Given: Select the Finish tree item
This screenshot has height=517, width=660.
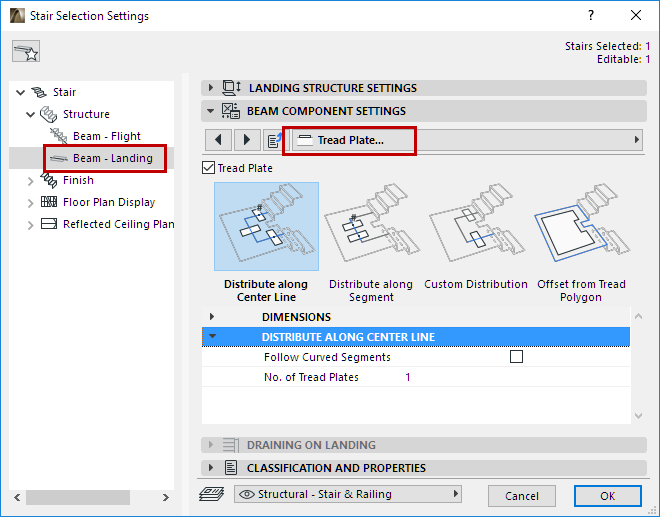Looking at the screenshot, I should pyautogui.click(x=78, y=180).
